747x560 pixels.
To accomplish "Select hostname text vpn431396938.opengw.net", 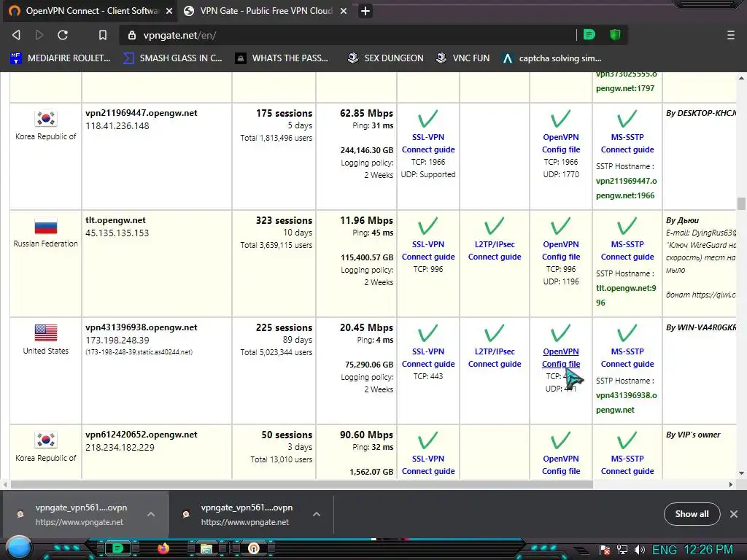I will 141,327.
